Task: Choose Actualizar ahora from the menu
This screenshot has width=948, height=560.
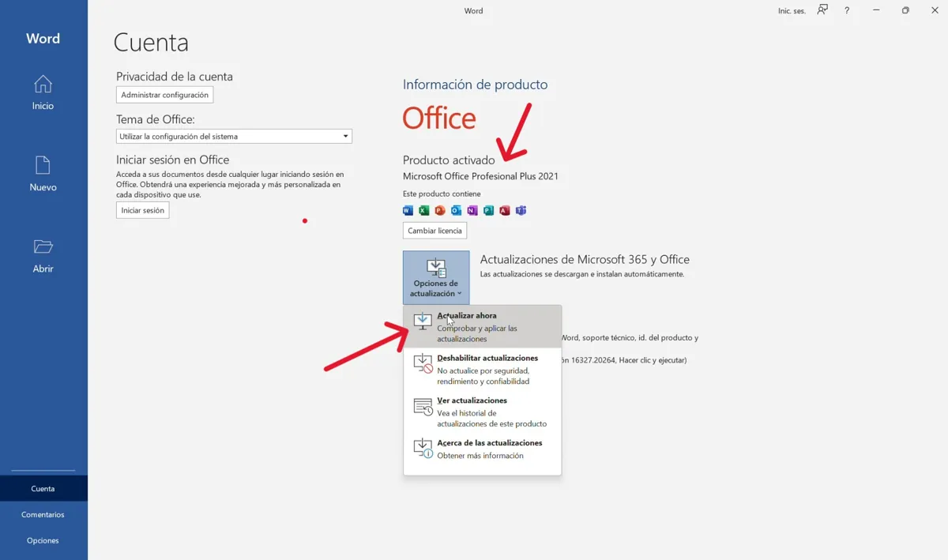Action: click(483, 327)
